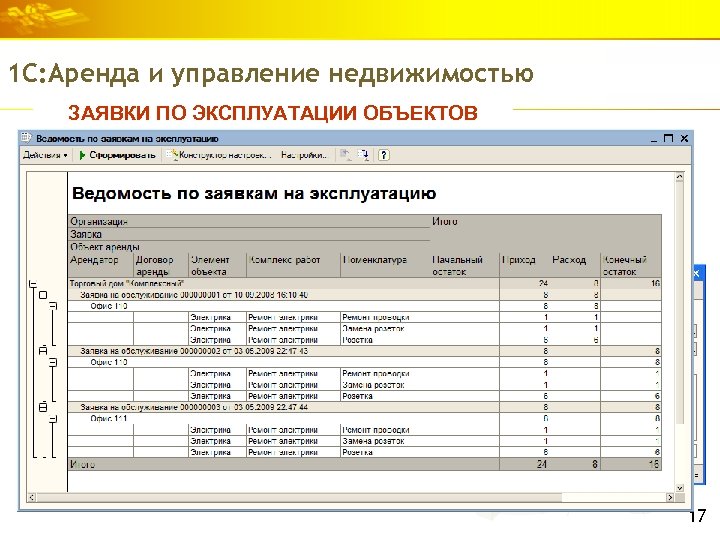Maximize the Ведомость report window

click(669, 138)
